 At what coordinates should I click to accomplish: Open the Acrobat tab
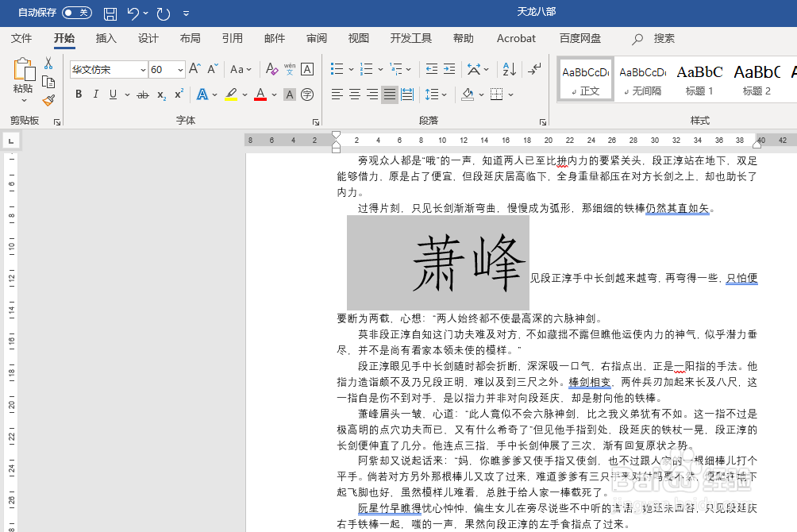516,38
